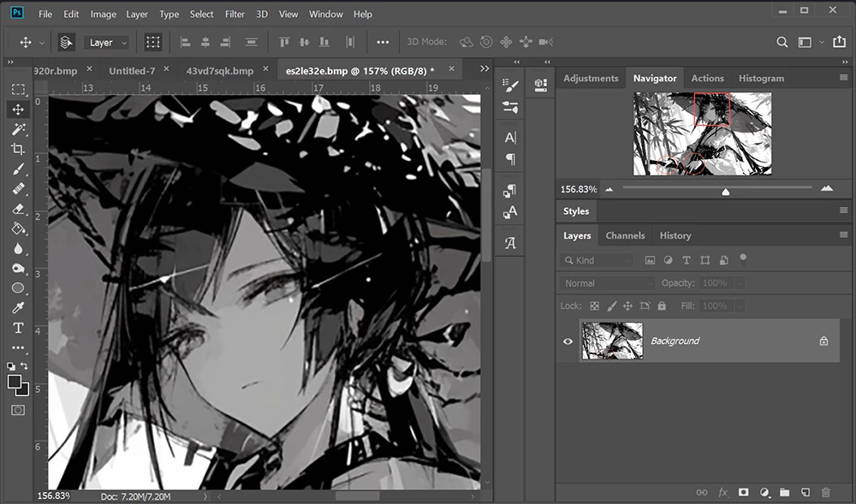The image size is (856, 504).
Task: Switch to the 43vd7sqk.bmp document tab
Action: (220, 71)
